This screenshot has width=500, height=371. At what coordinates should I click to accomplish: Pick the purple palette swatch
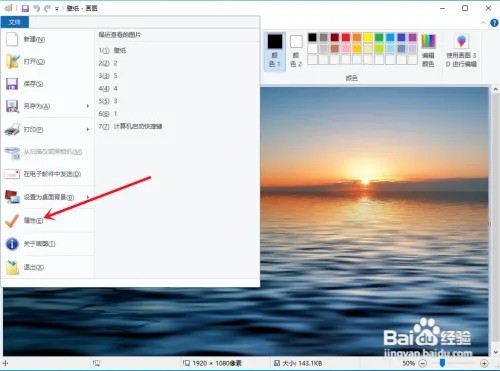(413, 37)
